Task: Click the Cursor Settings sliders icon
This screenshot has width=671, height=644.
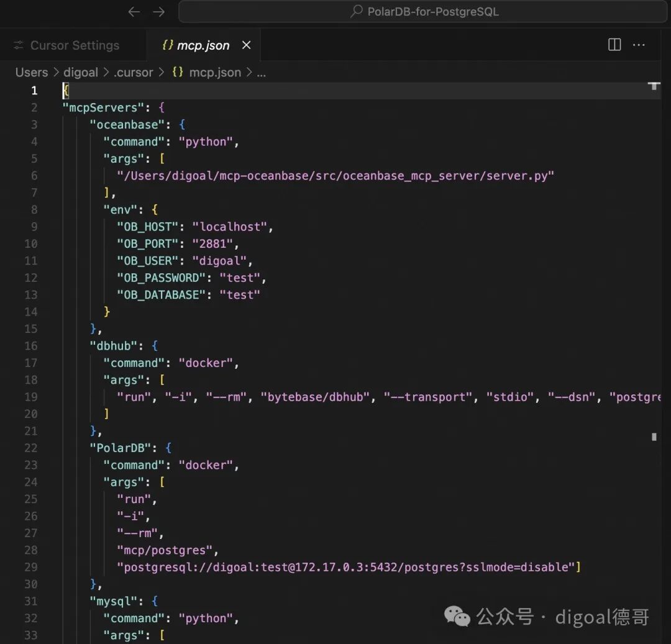Action: pyautogui.click(x=19, y=45)
